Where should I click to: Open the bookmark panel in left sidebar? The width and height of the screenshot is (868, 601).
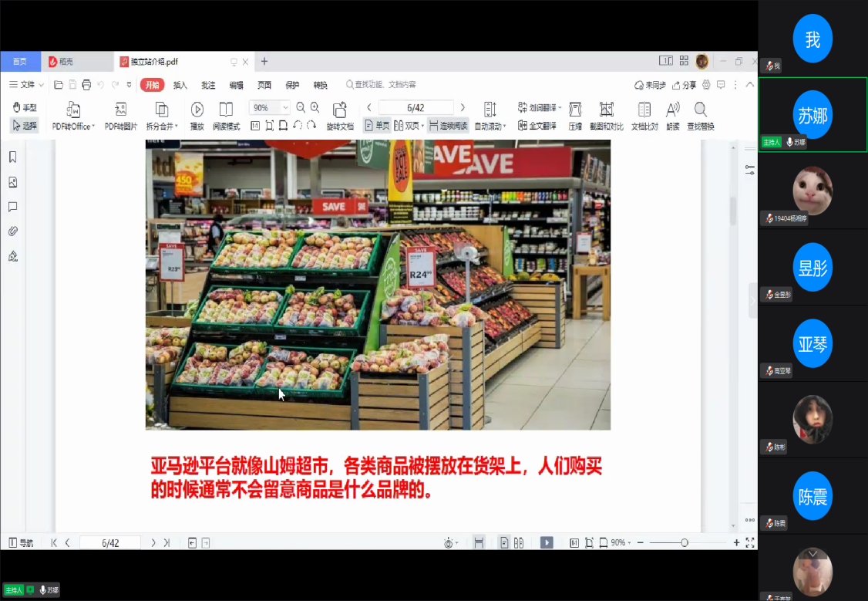(x=13, y=157)
